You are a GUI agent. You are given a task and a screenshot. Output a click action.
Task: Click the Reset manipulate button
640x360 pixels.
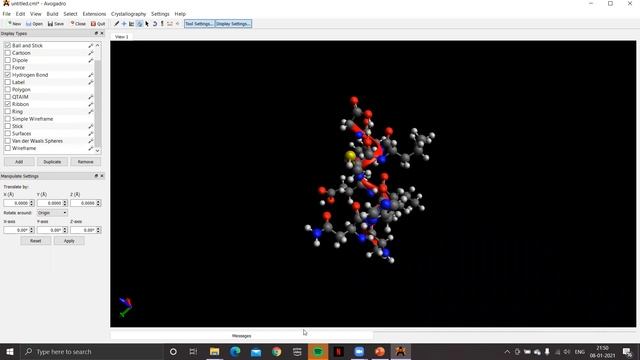pos(36,241)
